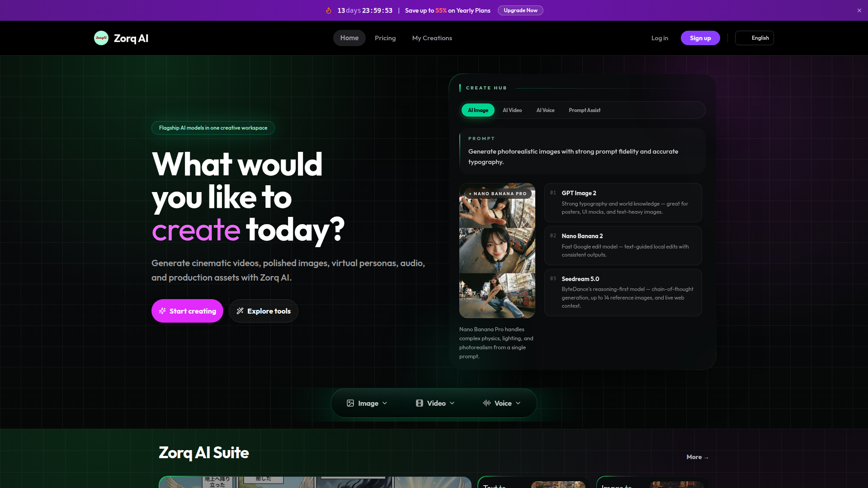Viewport: 868px width, 488px height.
Task: Click the waveform icon beside Voice
Action: pos(486,403)
